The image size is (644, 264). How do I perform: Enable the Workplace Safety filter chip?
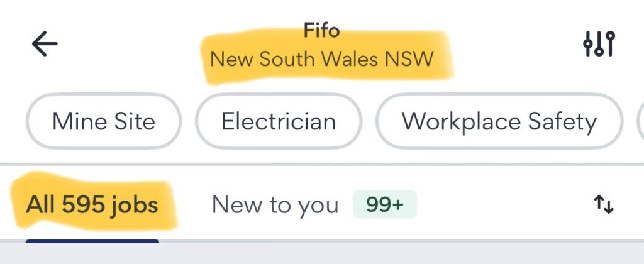coord(499,121)
